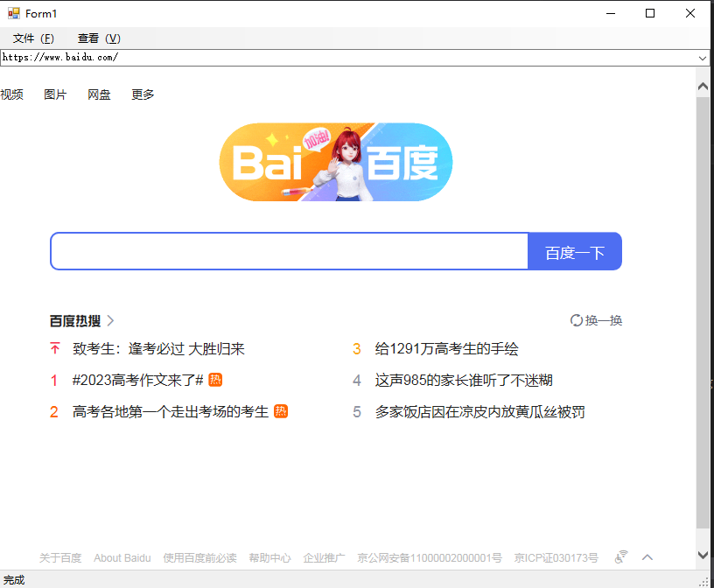Click the scrollbar up arrow
This screenshot has height=588, width=714.
[703, 85]
